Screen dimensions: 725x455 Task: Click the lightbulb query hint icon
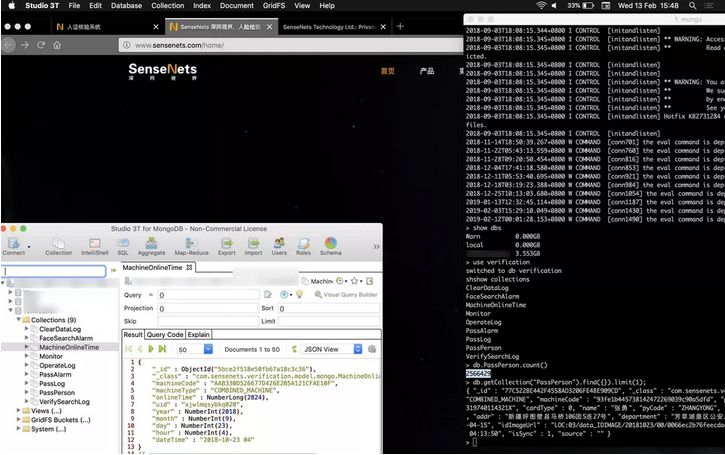click(x=299, y=294)
